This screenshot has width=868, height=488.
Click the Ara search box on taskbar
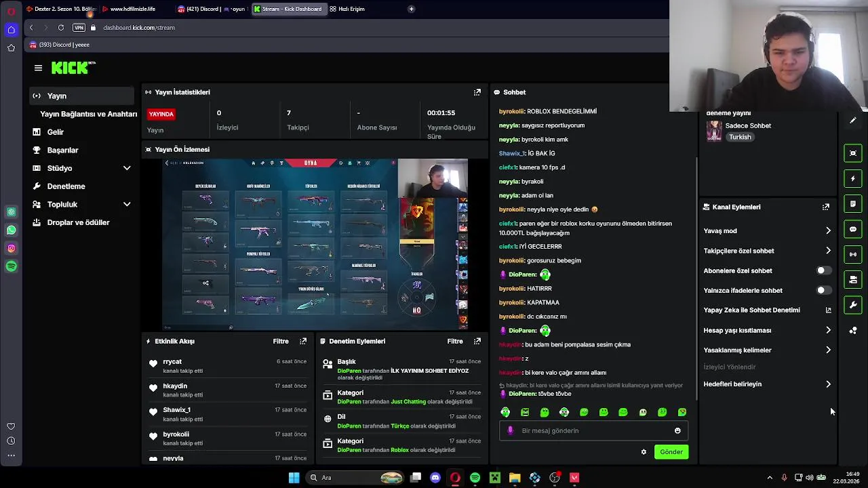click(356, 478)
